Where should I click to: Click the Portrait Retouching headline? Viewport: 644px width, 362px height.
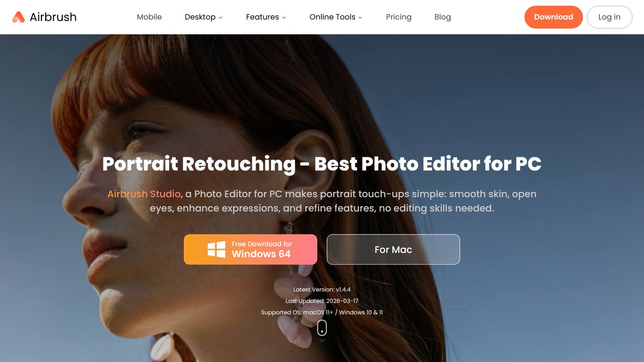322,164
